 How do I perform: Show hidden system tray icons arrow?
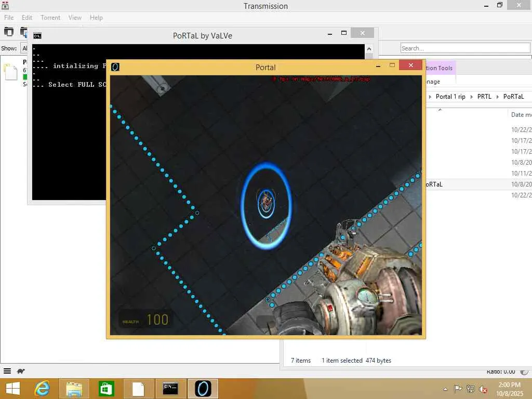[445, 389]
